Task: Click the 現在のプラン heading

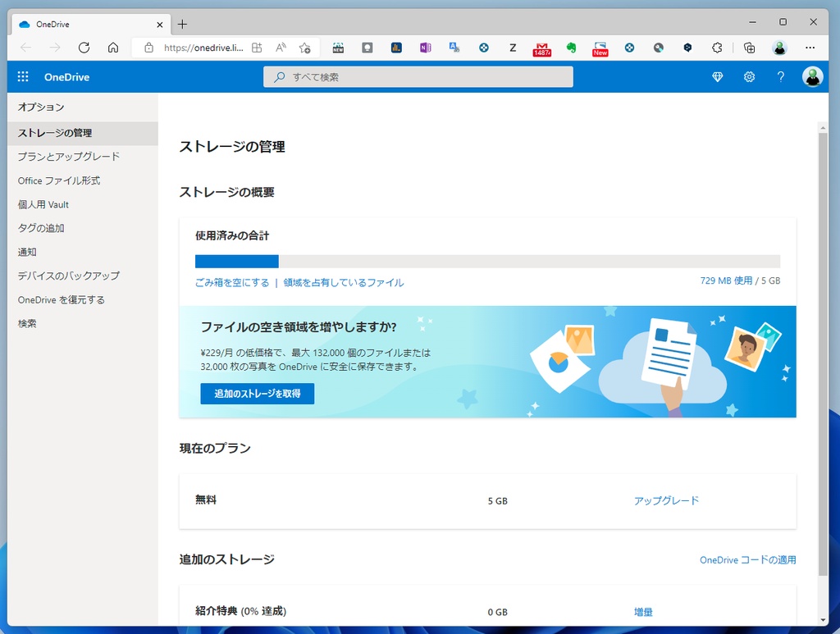Action: pyautogui.click(x=215, y=448)
